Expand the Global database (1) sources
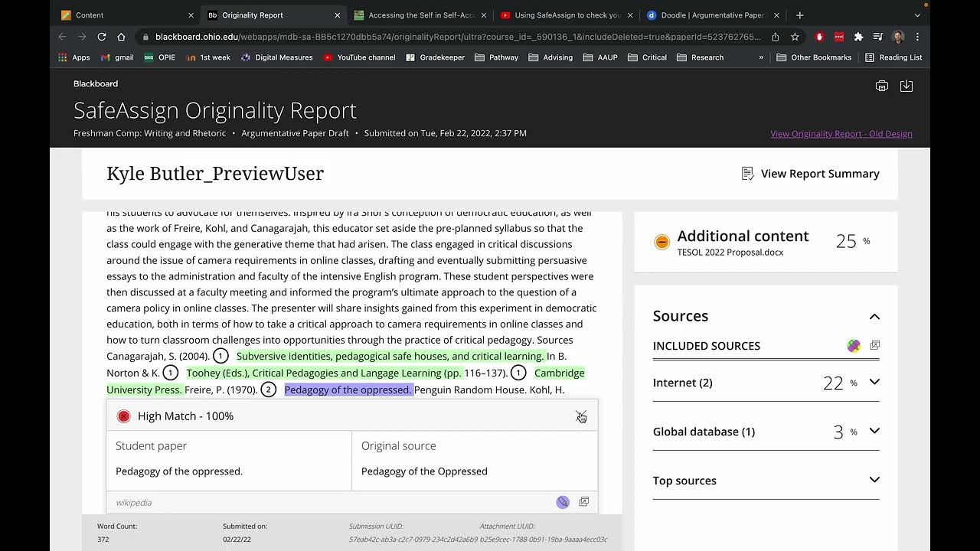Screen dimensions: 980x551 (874, 431)
